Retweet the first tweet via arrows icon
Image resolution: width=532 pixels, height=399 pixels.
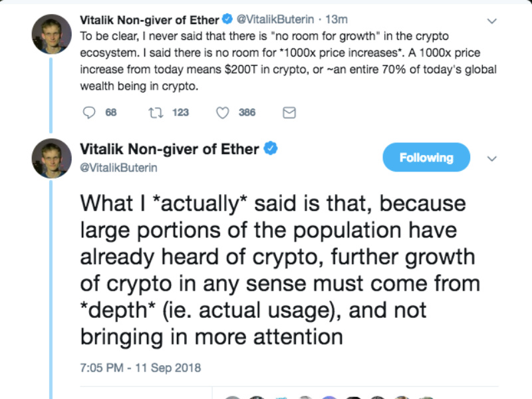click(x=156, y=112)
